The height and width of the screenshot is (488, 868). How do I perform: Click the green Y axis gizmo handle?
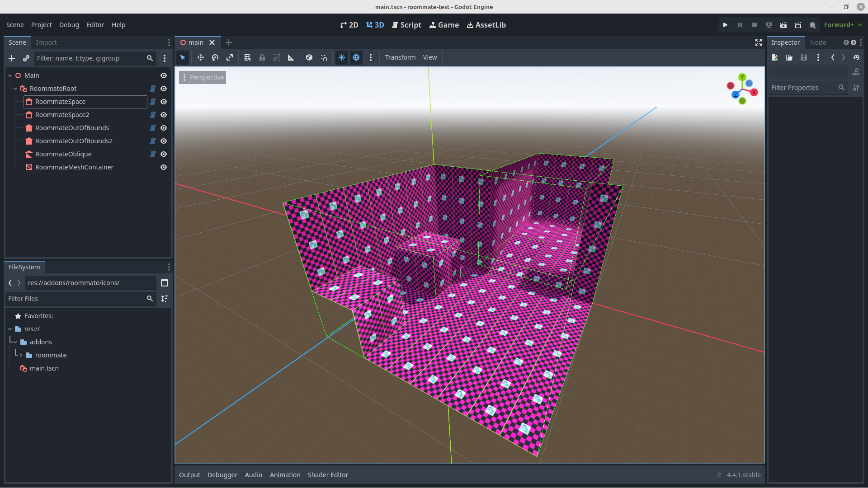742,77
